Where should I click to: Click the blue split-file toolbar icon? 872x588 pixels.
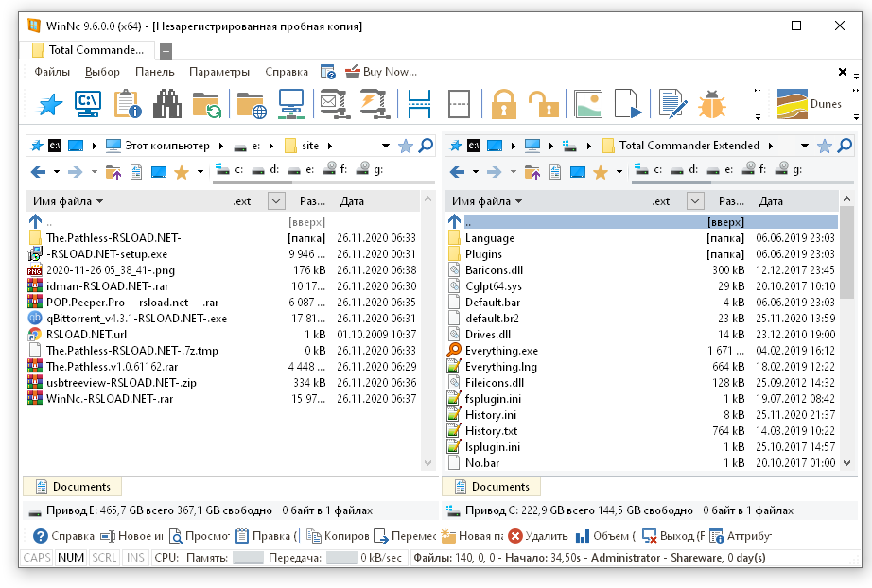tap(419, 104)
